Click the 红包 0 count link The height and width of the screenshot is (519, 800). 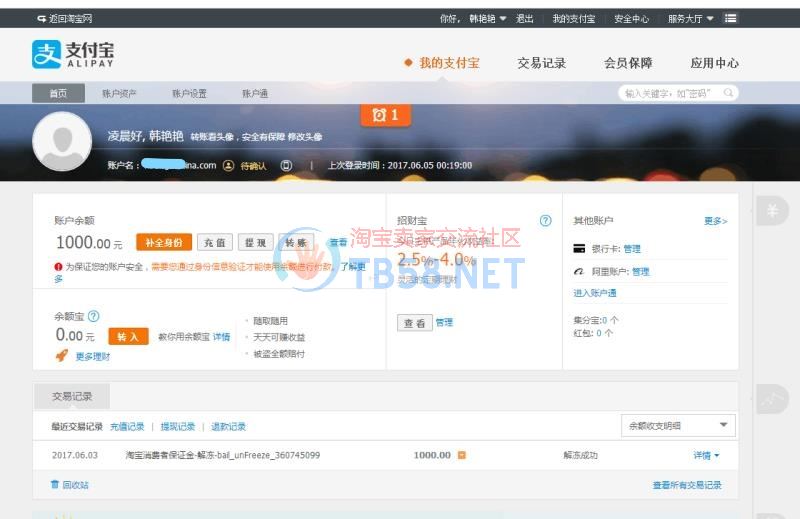click(x=599, y=333)
